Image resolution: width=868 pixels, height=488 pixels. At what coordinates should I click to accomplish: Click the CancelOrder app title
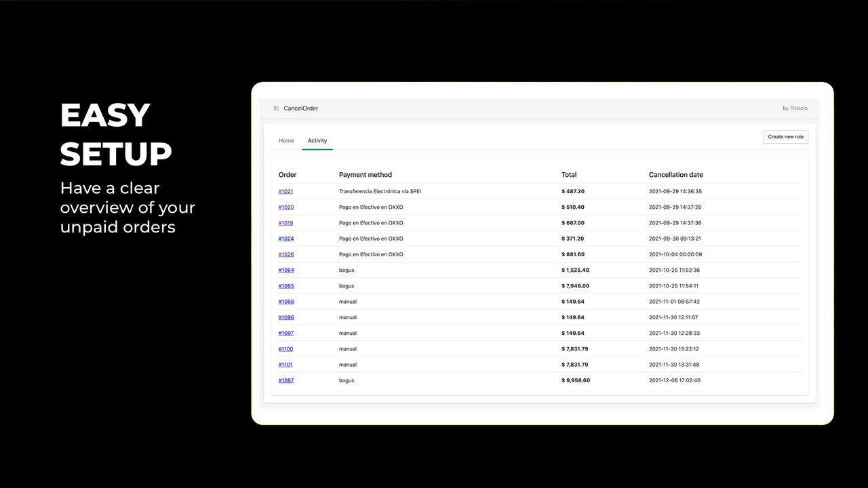tap(300, 108)
